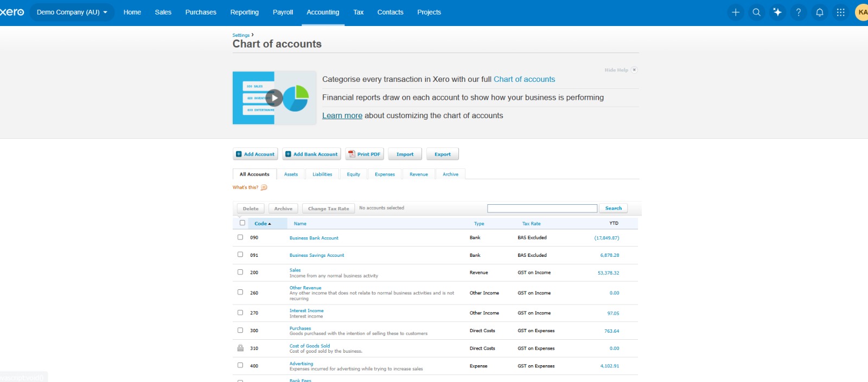The height and width of the screenshot is (382, 868).
Task: Open the Home menu
Action: tap(132, 12)
